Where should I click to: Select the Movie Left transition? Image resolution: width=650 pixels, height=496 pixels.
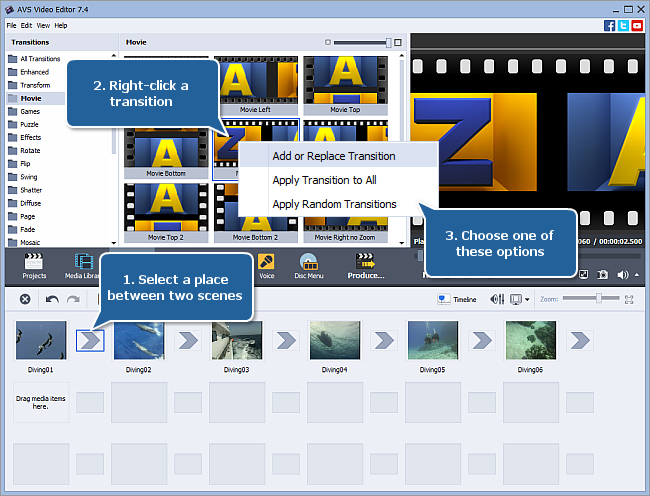tap(258, 85)
